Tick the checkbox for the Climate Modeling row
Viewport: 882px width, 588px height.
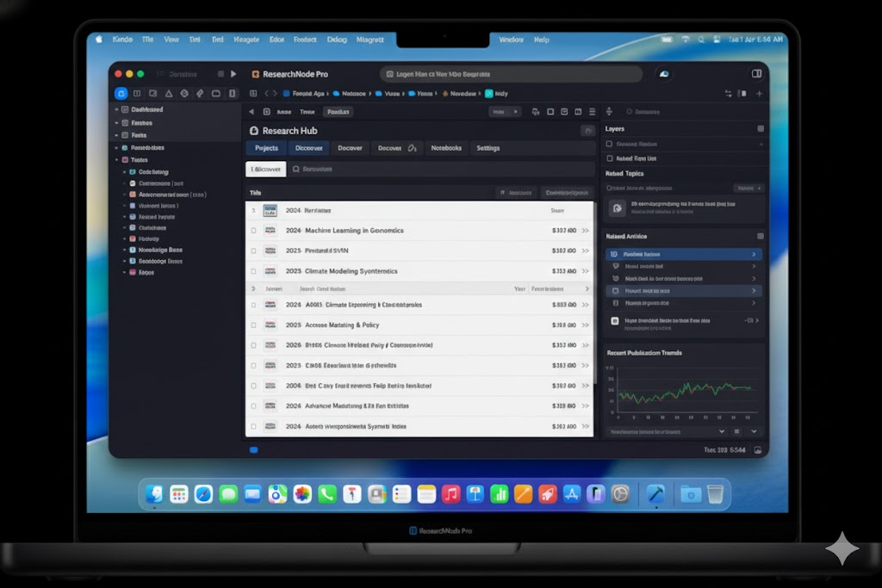pos(254,271)
